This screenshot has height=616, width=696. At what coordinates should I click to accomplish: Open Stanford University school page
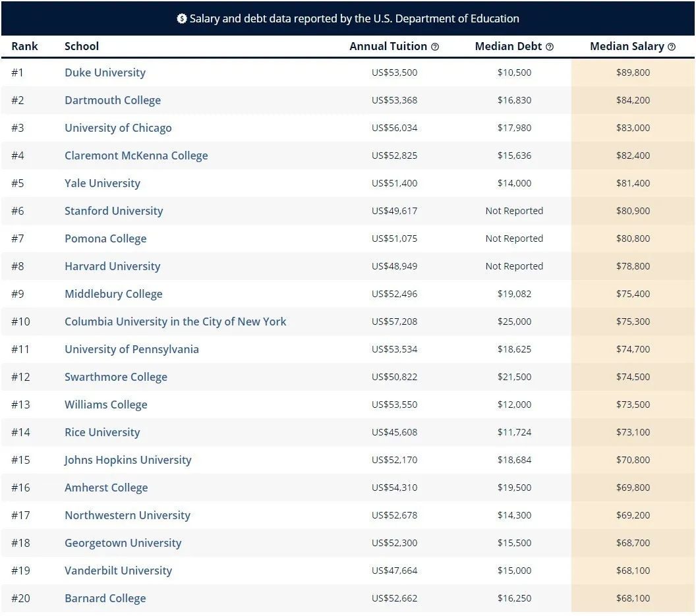point(113,211)
